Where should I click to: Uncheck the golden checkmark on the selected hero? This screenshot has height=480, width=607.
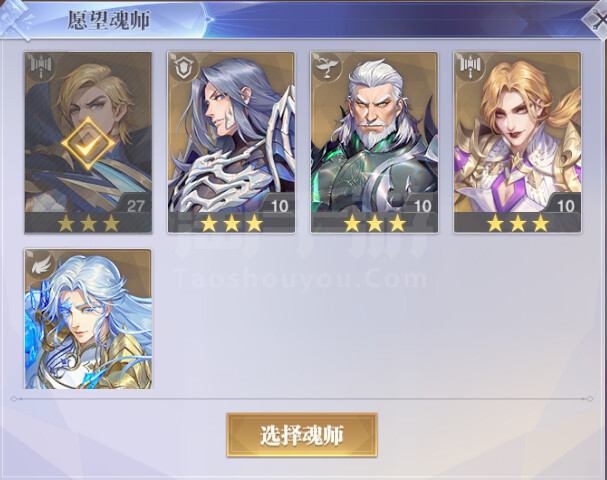pyautogui.click(x=88, y=144)
